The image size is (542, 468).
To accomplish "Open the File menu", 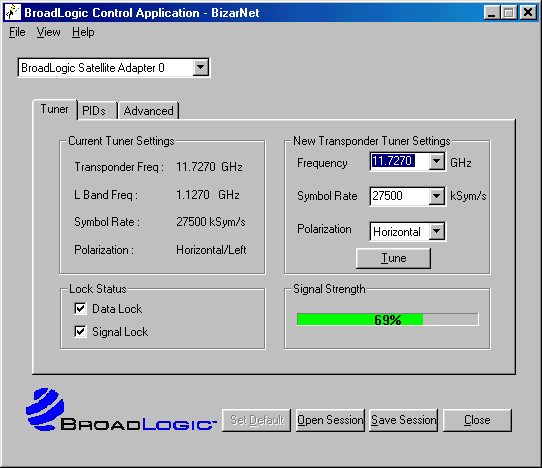I will click(x=17, y=32).
